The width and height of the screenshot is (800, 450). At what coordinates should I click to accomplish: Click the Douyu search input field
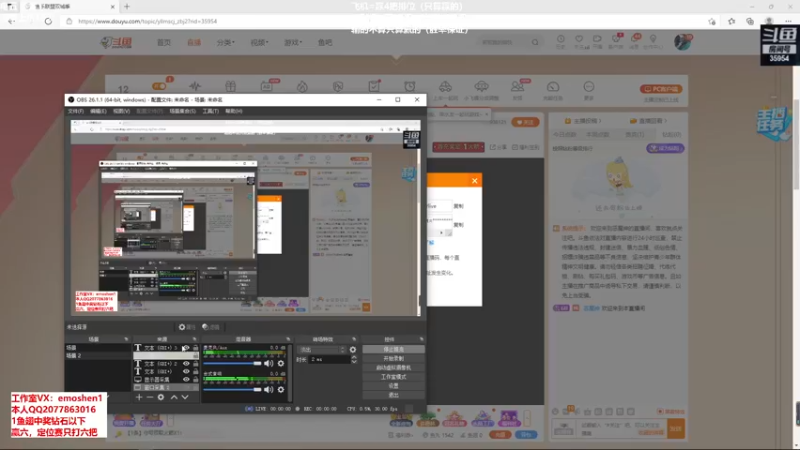pos(504,42)
